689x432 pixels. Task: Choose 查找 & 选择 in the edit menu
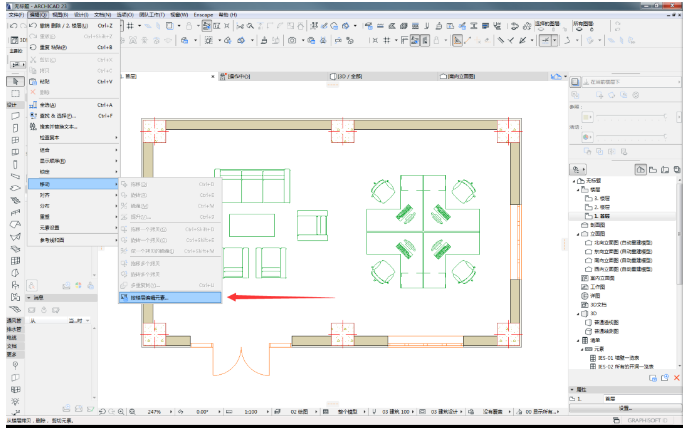(x=73, y=116)
